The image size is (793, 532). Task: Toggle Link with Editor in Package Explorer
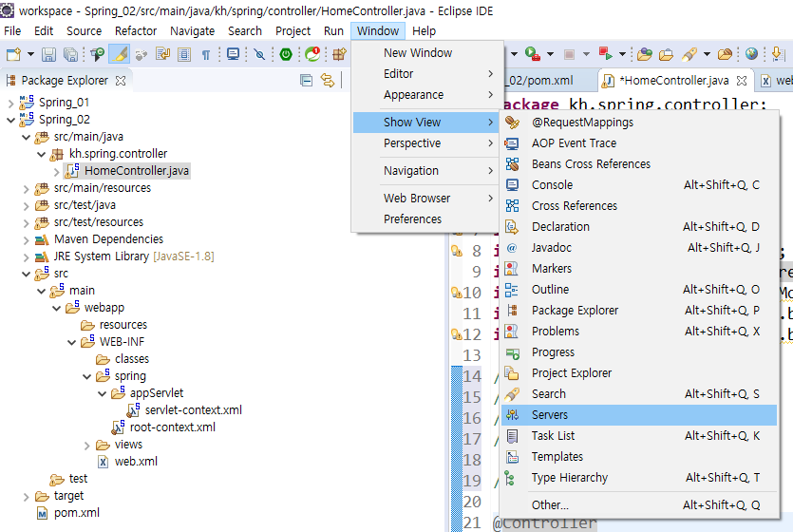click(328, 81)
